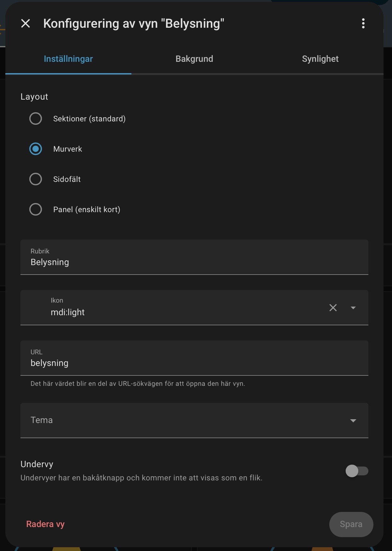
Task: Clear the mdi:light icon value
Action: point(333,308)
